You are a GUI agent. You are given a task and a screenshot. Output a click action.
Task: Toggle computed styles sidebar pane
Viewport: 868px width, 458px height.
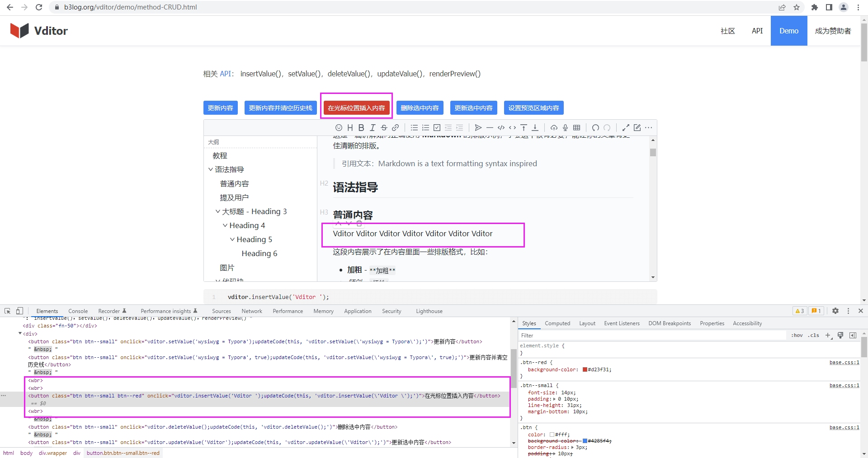(x=853, y=335)
